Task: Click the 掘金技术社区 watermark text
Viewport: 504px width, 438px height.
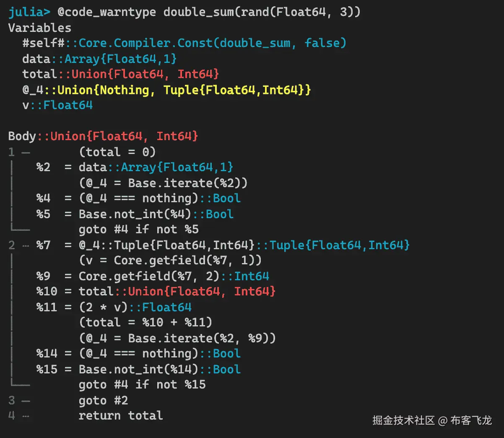Action: click(403, 420)
